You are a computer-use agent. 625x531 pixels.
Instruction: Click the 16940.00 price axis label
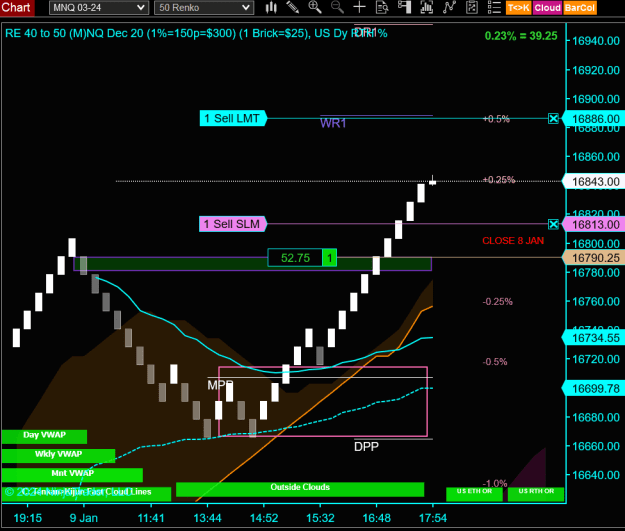tap(596, 41)
